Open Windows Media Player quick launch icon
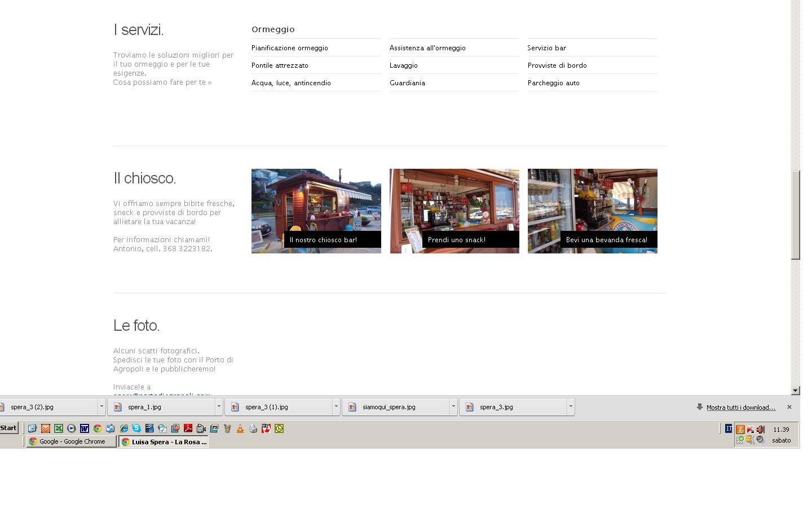The width and height of the screenshot is (812, 508). tap(72, 428)
